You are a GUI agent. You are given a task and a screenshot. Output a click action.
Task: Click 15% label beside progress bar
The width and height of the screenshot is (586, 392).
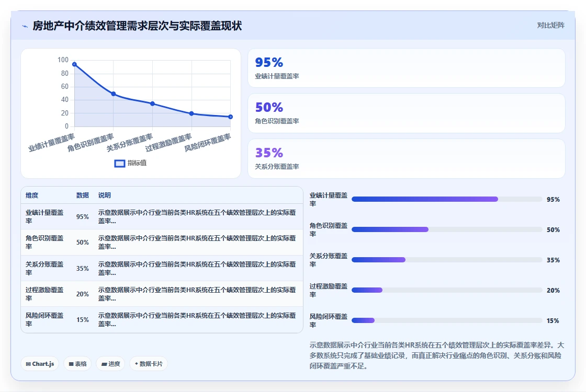(x=553, y=321)
